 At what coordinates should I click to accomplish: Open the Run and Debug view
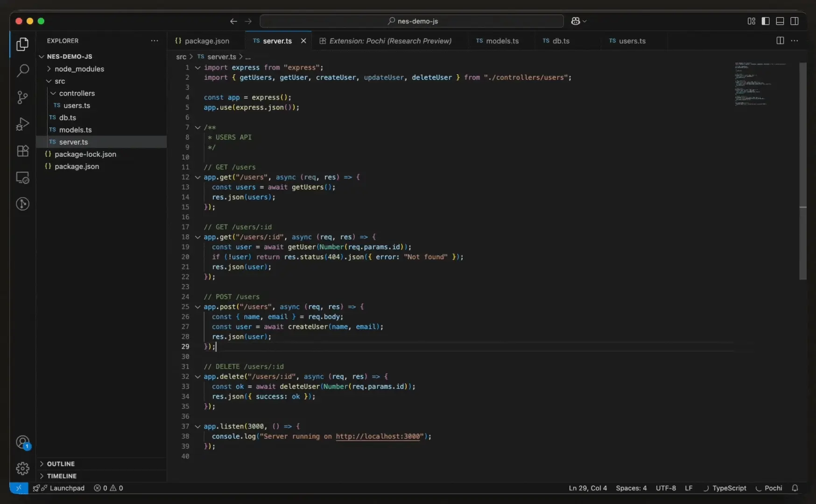pyautogui.click(x=22, y=124)
